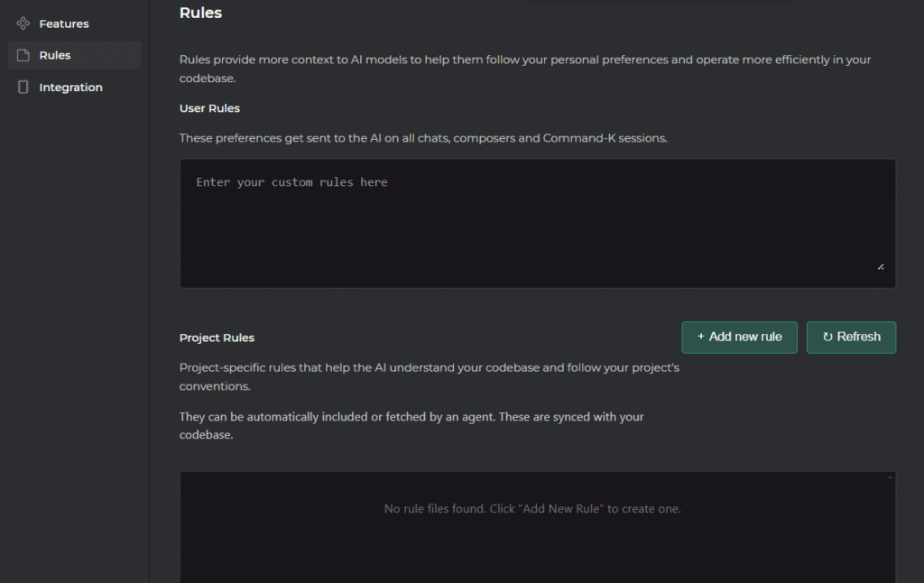Click the Command-K sessions description text

(x=423, y=138)
